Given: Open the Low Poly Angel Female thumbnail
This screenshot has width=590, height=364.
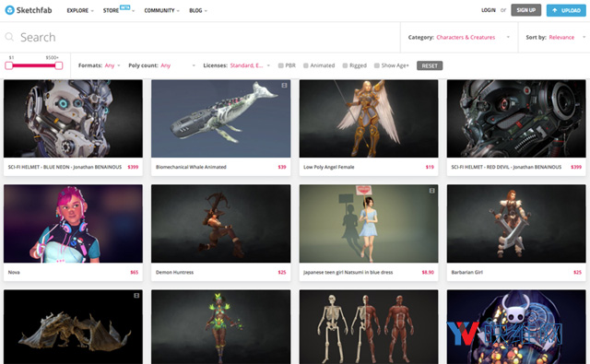Looking at the screenshot, I should coord(369,119).
